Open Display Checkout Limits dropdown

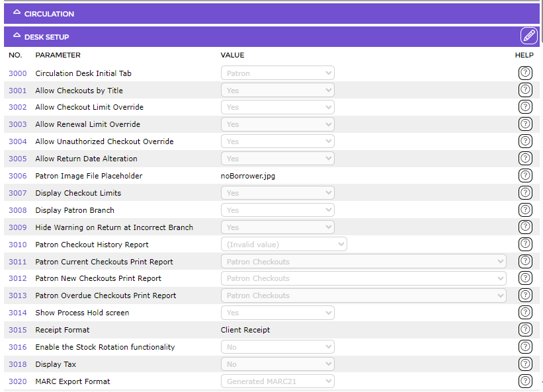(x=278, y=193)
